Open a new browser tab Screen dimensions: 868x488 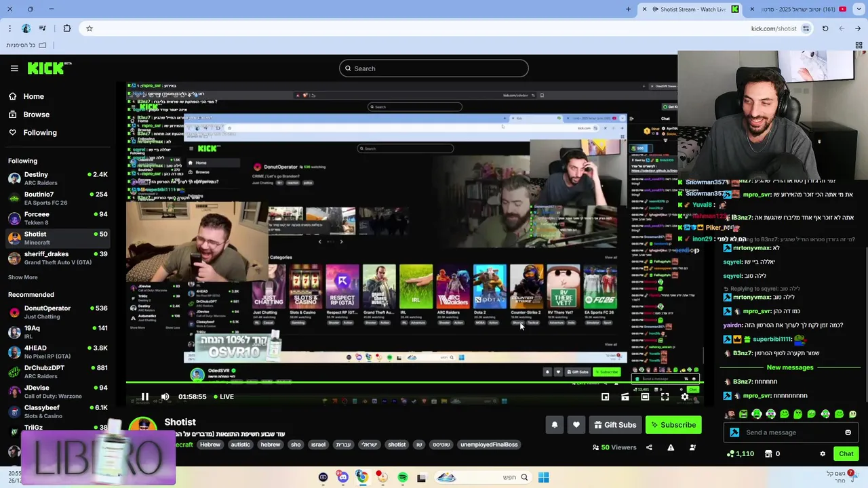point(628,9)
